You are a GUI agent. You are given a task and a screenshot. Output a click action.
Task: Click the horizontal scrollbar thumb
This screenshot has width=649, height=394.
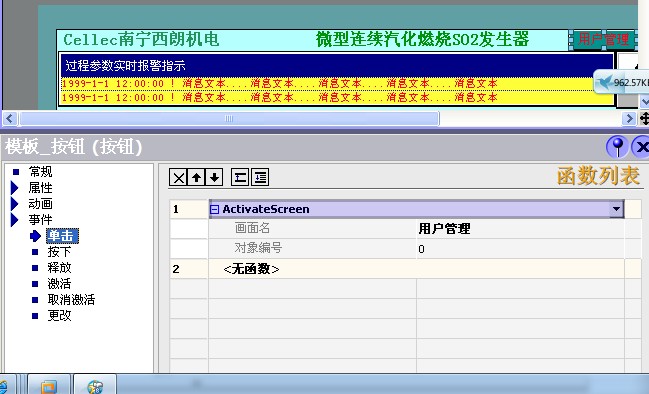[229, 119]
